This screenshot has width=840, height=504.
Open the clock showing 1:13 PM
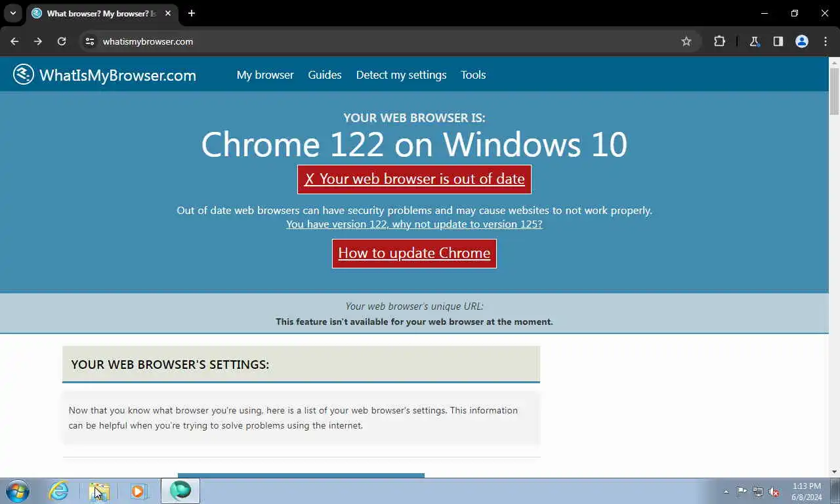pyautogui.click(x=807, y=492)
